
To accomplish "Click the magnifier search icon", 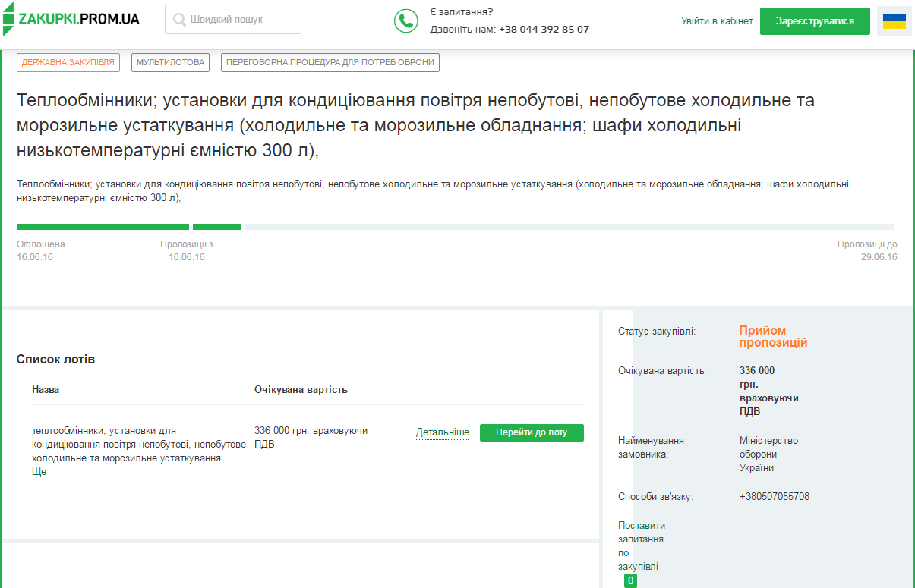I will [x=179, y=20].
